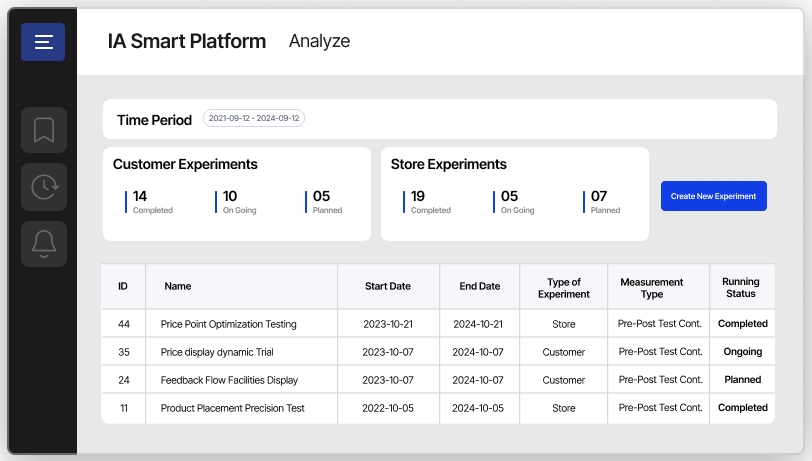Click the IA Smart Platform title
This screenshot has width=812, height=461.
(x=187, y=41)
